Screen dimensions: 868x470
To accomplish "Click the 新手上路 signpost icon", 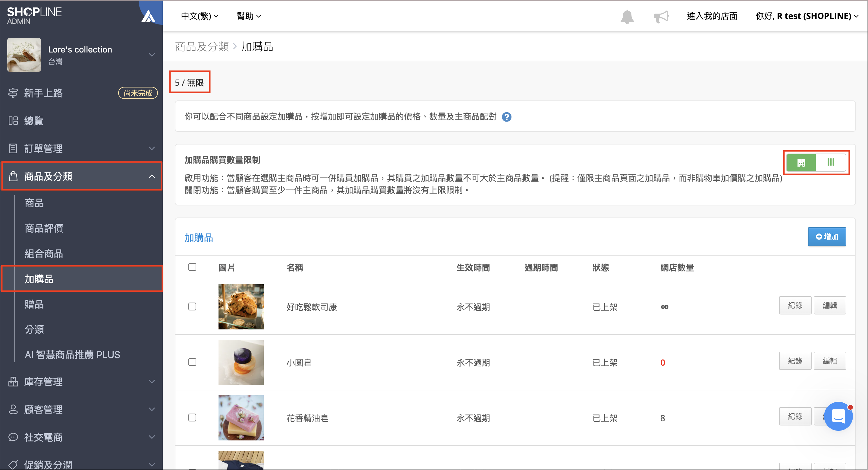I will coord(13,93).
